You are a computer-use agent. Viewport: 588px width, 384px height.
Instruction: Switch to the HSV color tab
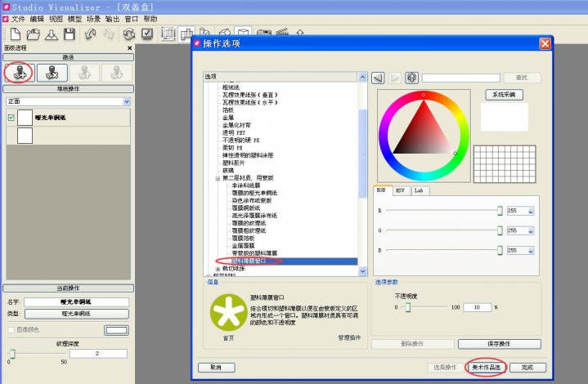pos(400,190)
